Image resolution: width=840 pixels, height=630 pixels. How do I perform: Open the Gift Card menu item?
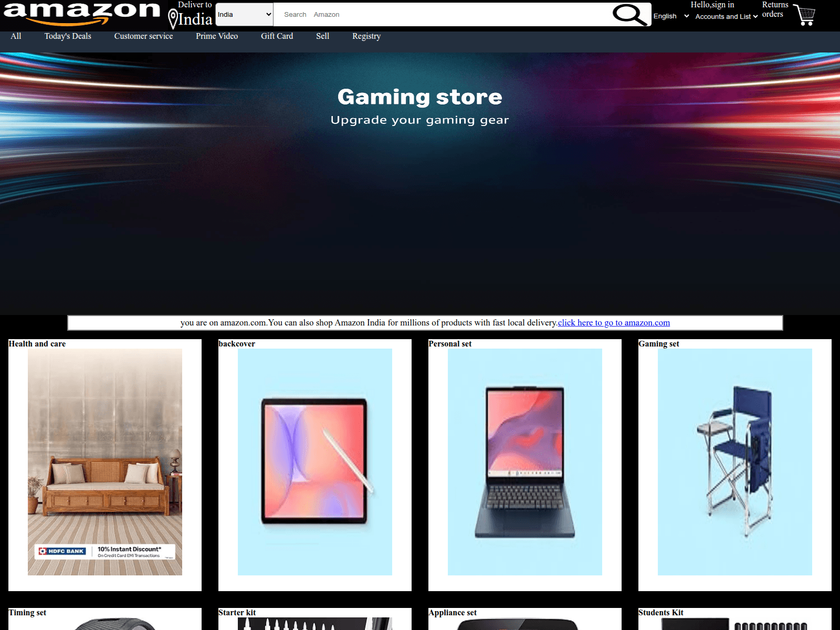point(277,36)
